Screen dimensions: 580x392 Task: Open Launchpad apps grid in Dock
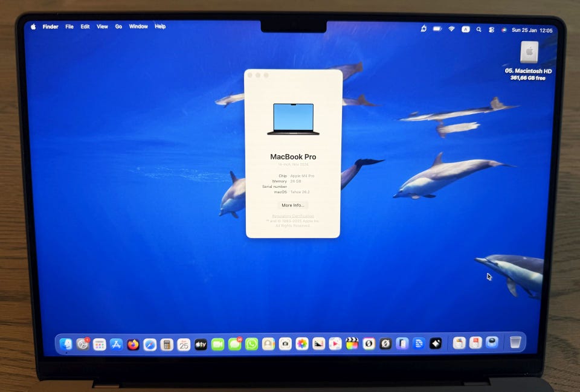100,344
